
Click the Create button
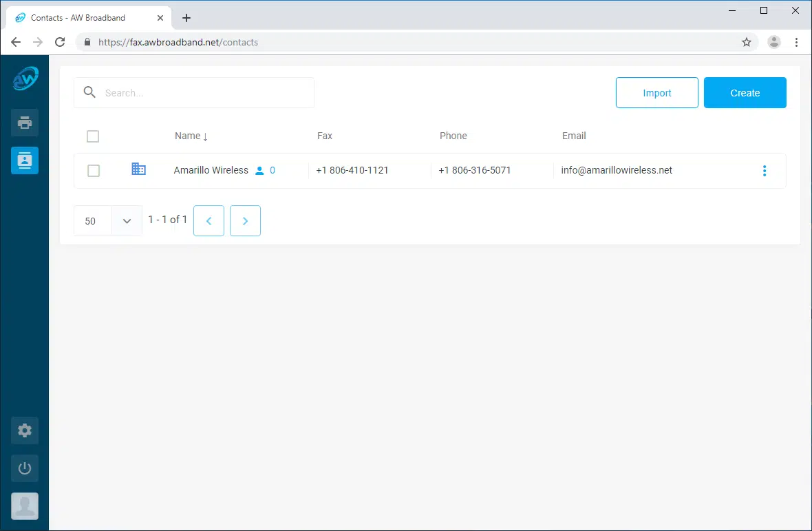(x=745, y=93)
